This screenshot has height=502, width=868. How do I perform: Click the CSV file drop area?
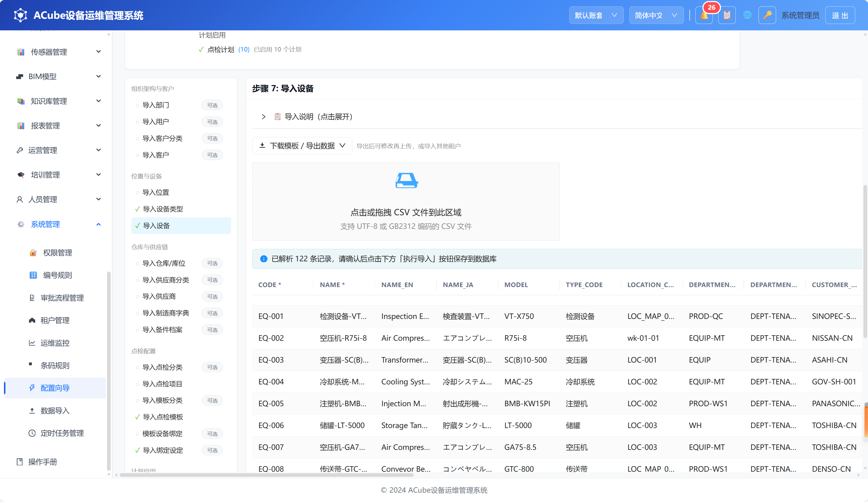pos(406,201)
